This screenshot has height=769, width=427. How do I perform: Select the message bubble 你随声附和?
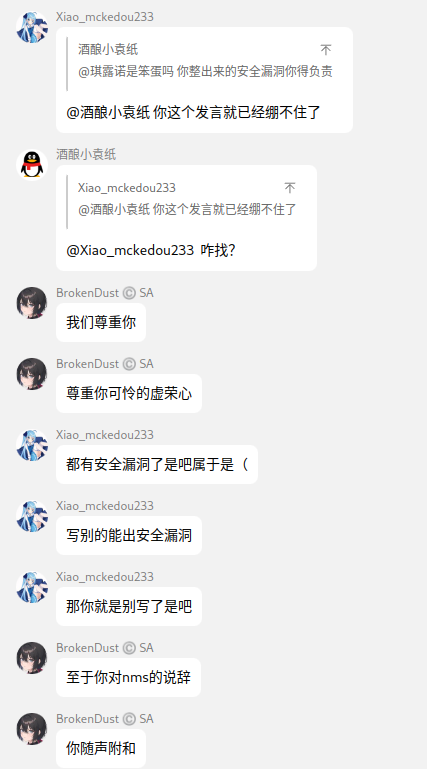tap(101, 748)
